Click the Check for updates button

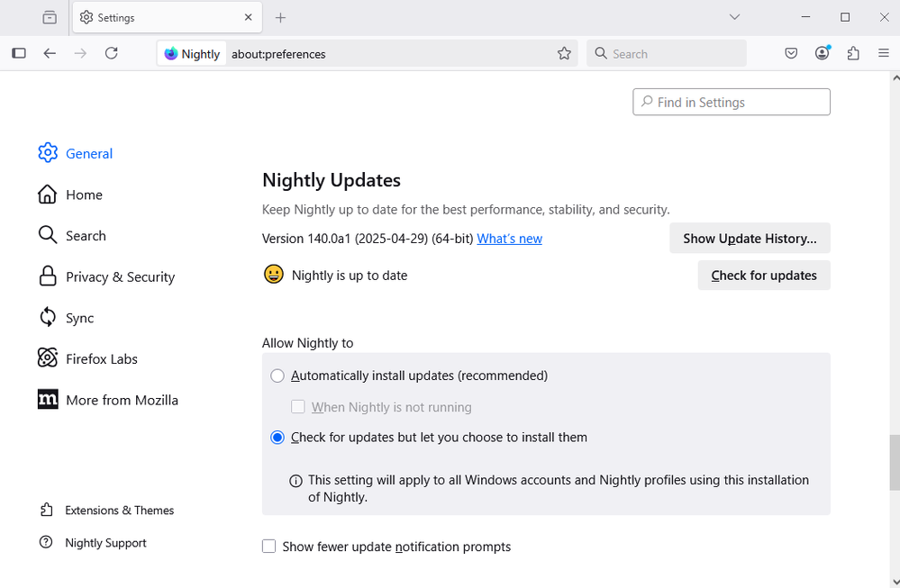point(763,276)
